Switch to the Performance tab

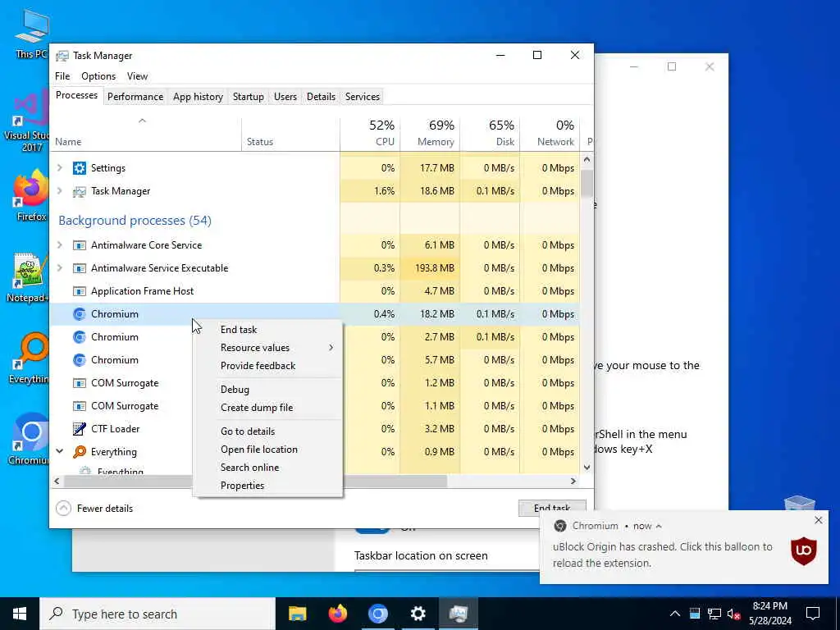pyautogui.click(x=135, y=97)
